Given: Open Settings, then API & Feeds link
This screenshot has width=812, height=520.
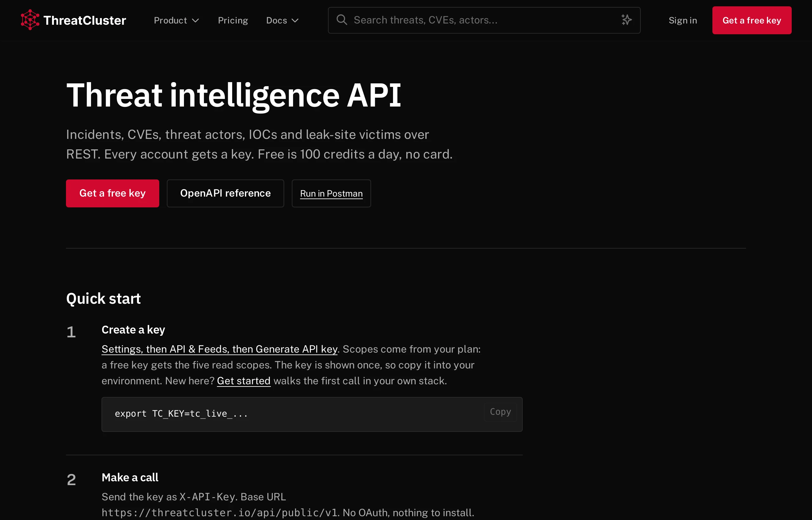Looking at the screenshot, I should 219,349.
